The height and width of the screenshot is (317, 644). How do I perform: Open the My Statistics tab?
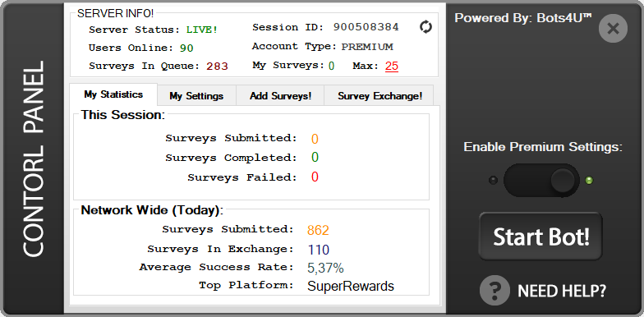pos(113,95)
